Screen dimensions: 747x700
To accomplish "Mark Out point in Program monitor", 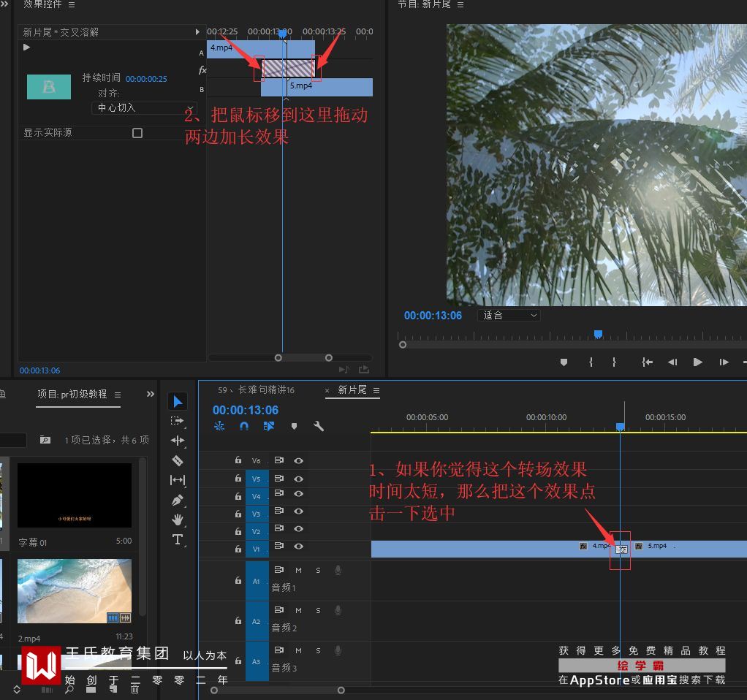I will point(614,362).
